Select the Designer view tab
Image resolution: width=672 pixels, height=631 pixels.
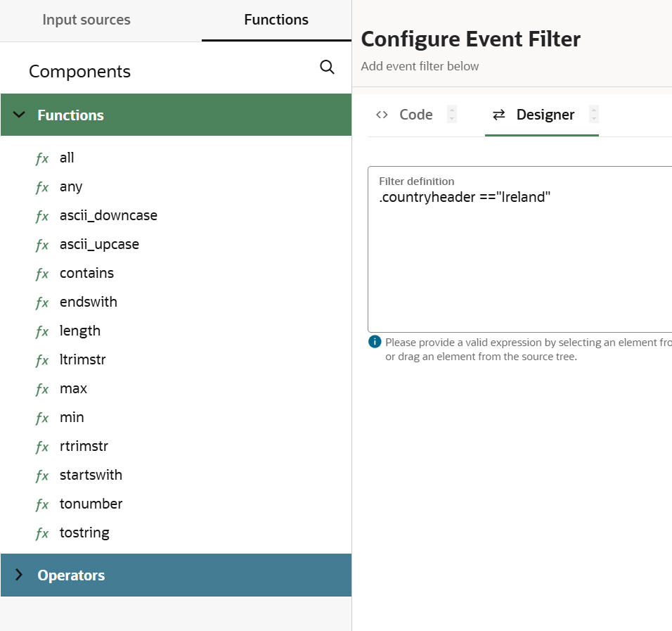(x=545, y=115)
